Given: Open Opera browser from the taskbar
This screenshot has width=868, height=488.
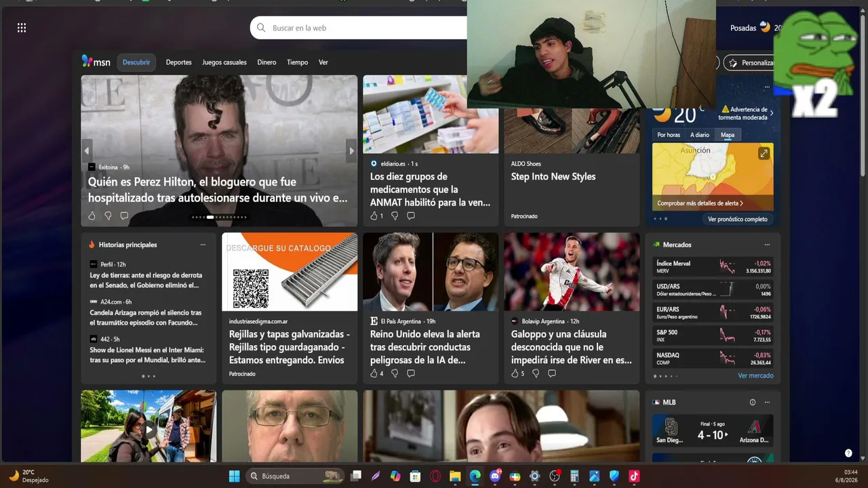Looking at the screenshot, I should coord(435,476).
